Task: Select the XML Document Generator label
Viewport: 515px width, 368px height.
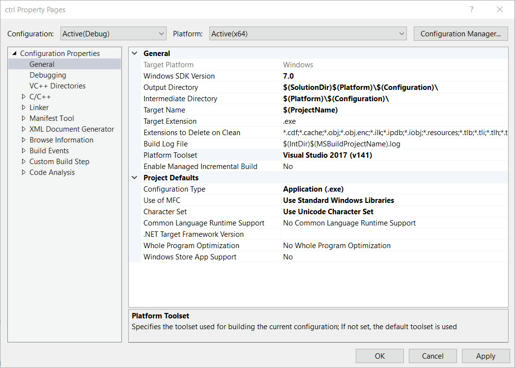Action: 72,129
